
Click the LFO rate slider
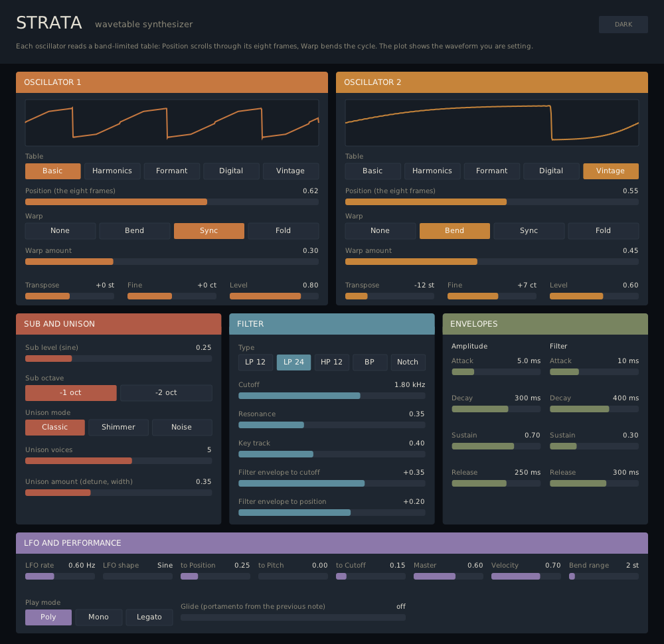coord(60,576)
